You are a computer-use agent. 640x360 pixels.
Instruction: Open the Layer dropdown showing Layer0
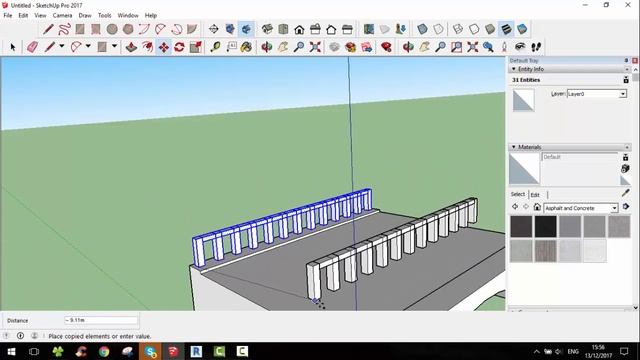point(597,94)
